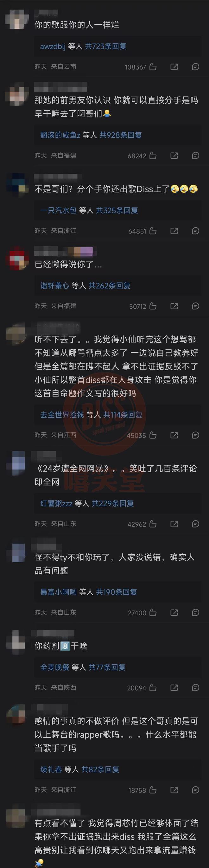The image size is (209, 868).
Task: Open user awzdblj's profile link
Action: pyautogui.click(x=53, y=46)
